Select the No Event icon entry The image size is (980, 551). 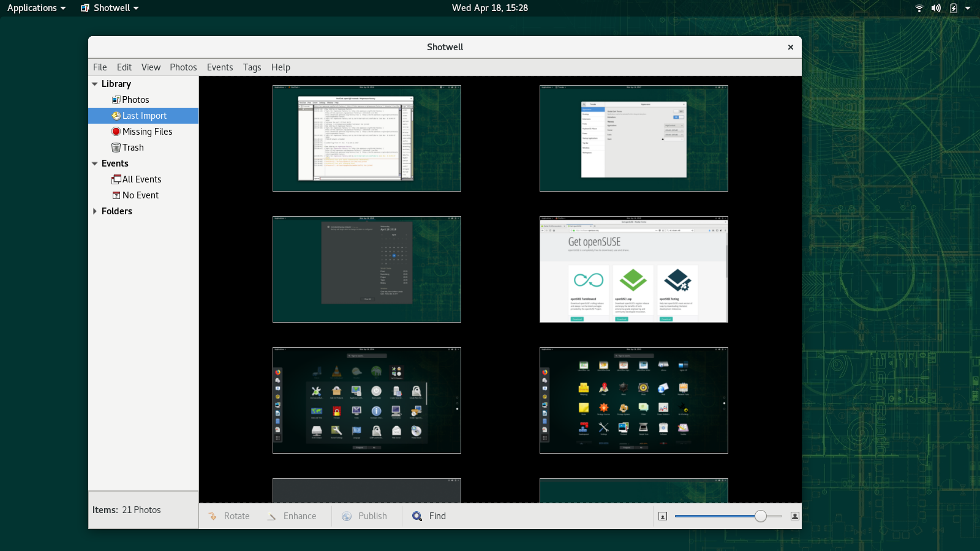[x=116, y=195]
